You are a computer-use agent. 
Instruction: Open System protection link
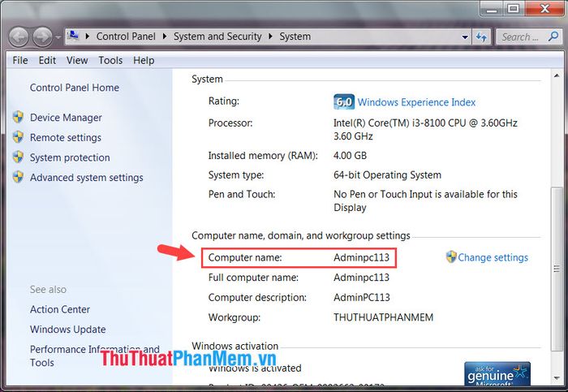click(70, 157)
